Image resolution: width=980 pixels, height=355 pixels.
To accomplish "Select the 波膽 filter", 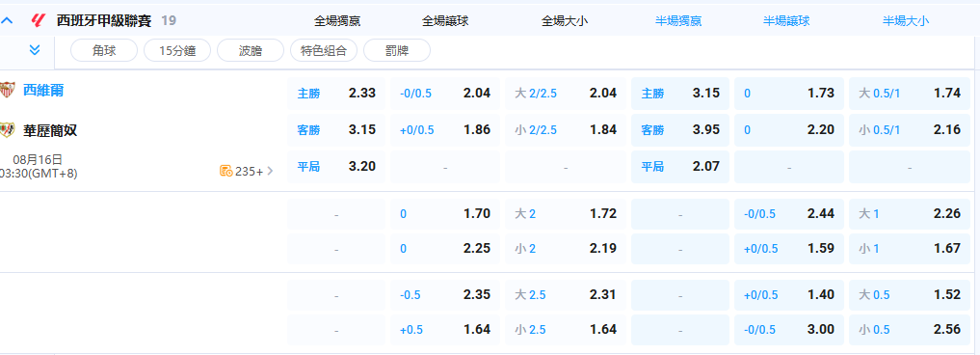I will 250,51.
